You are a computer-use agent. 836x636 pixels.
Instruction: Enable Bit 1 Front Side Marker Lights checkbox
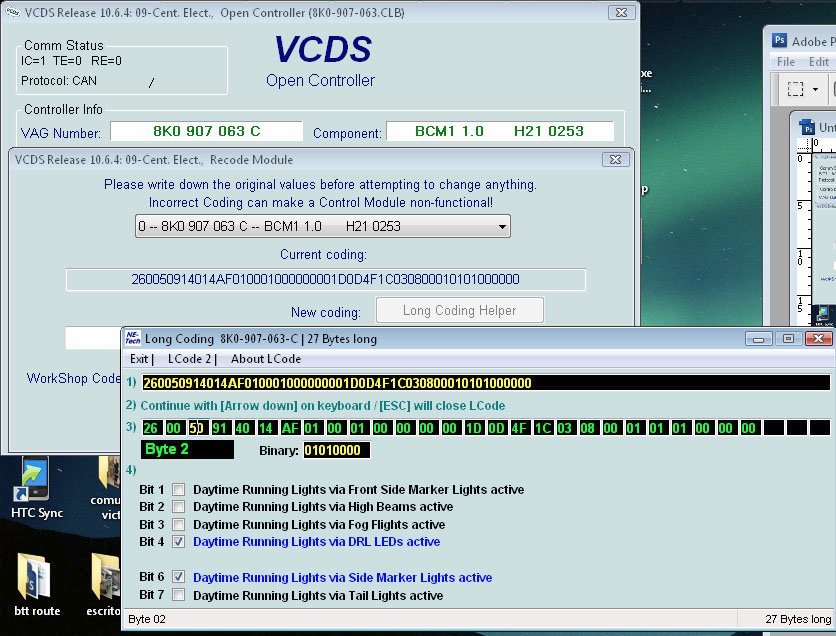(179, 489)
